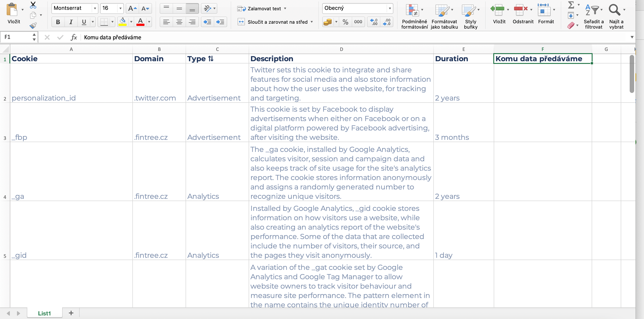Select column D header

pos(341,49)
